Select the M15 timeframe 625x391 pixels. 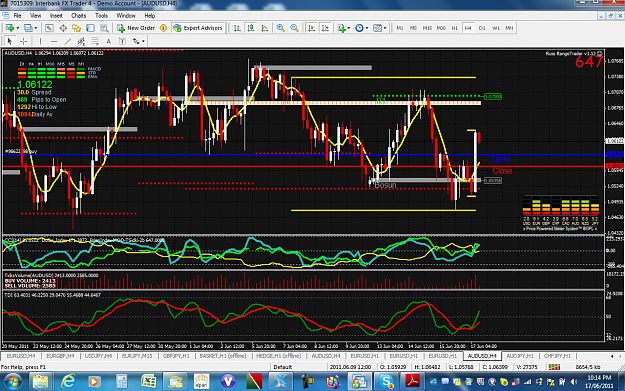click(427, 28)
